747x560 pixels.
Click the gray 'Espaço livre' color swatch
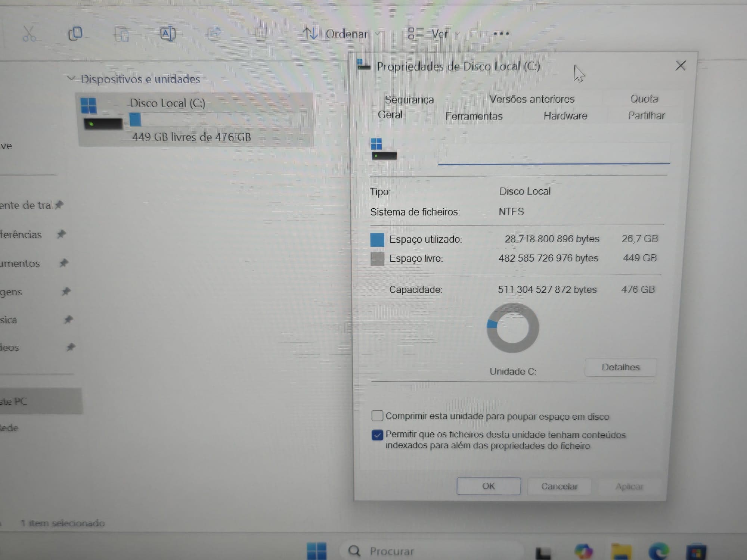pos(377,259)
